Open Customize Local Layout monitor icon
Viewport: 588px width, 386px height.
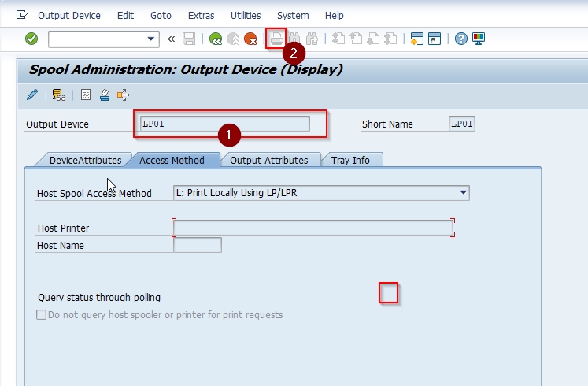pos(479,39)
